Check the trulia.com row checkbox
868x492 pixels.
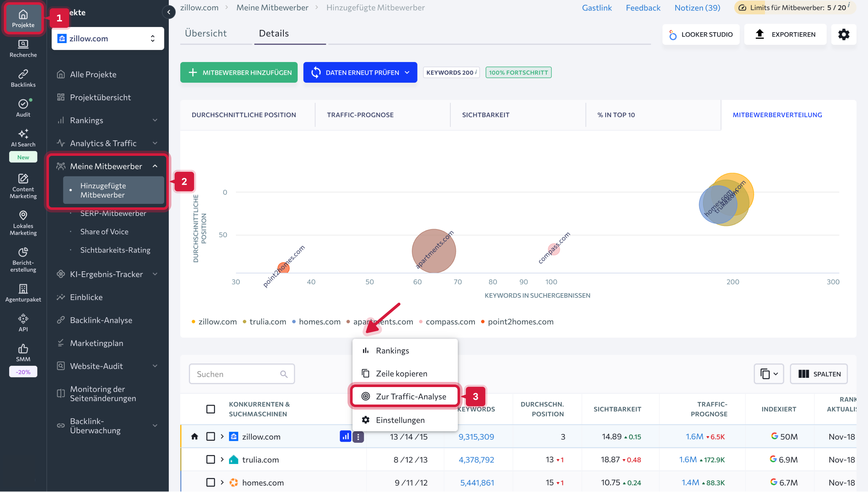click(210, 460)
